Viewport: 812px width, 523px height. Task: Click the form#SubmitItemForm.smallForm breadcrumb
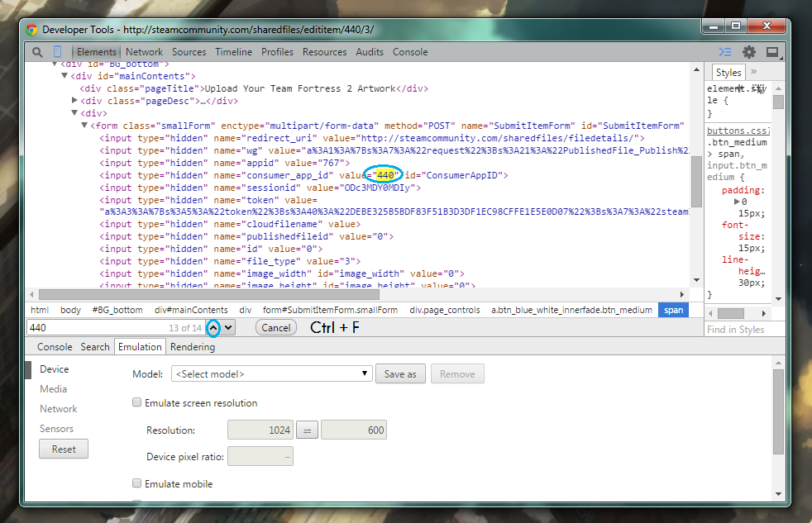(331, 310)
